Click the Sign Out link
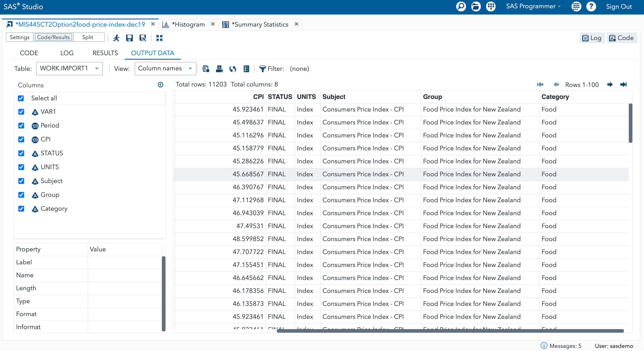The width and height of the screenshot is (644, 351). tap(619, 6)
